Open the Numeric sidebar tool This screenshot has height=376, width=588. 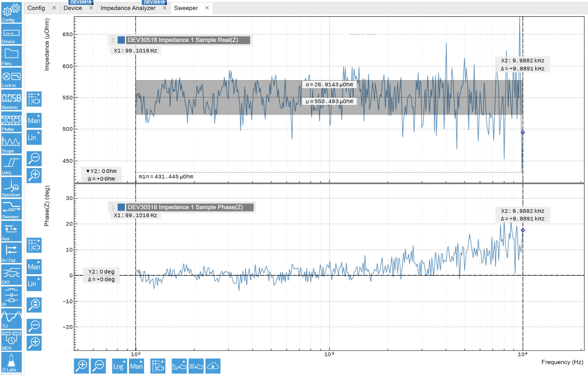[11, 100]
